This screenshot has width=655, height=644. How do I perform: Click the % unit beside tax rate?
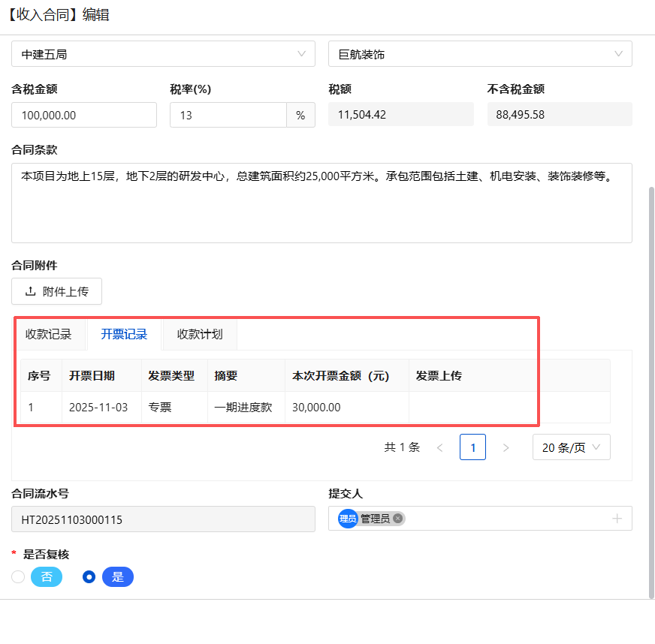coord(300,115)
